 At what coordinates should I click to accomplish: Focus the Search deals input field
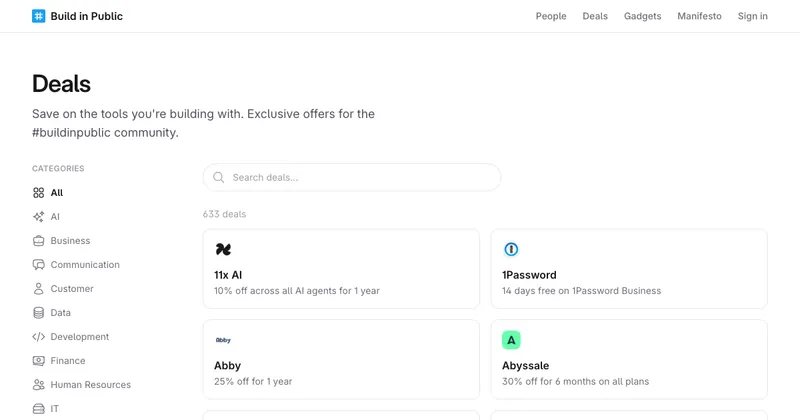tap(352, 178)
